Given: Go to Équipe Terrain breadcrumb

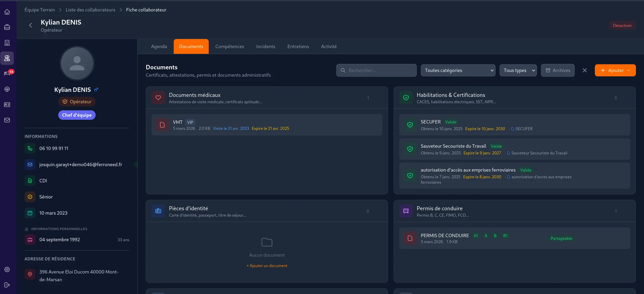Looking at the screenshot, I should [x=40, y=10].
